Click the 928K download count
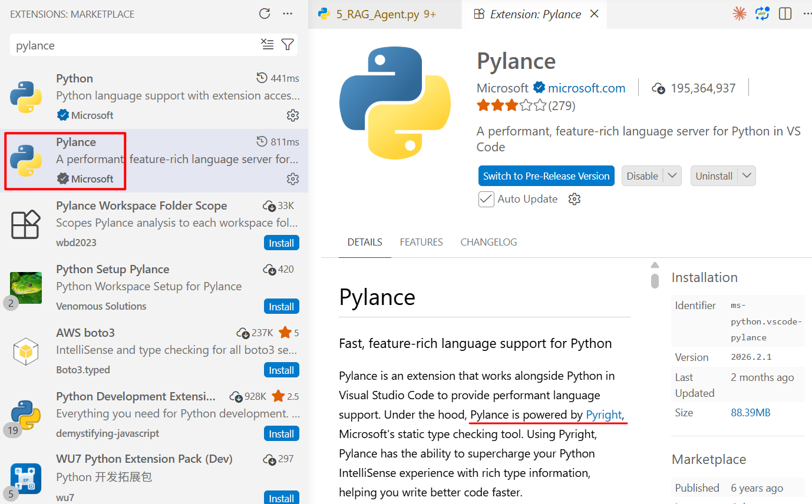Image resolution: width=812 pixels, height=504 pixels. click(248, 396)
